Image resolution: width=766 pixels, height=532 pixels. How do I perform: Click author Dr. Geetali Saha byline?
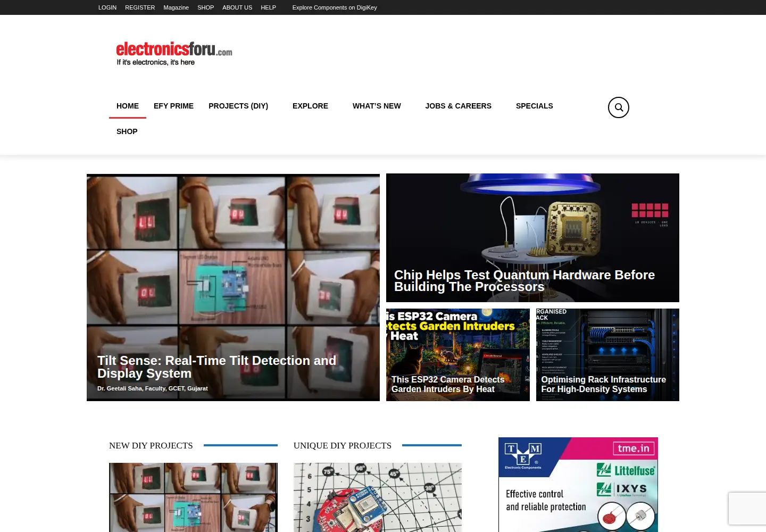click(152, 388)
